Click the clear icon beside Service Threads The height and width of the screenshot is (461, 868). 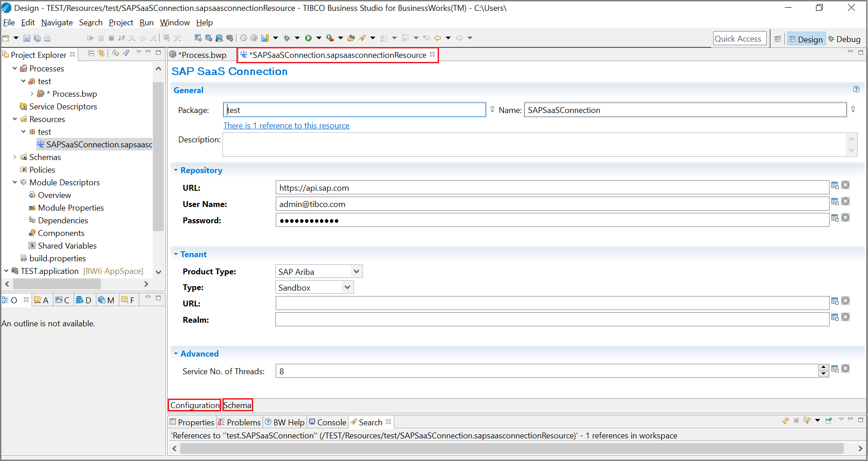click(x=845, y=369)
